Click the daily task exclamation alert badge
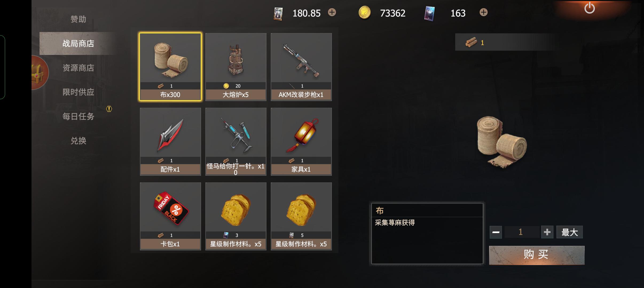This screenshot has height=288, width=644. pos(109,109)
